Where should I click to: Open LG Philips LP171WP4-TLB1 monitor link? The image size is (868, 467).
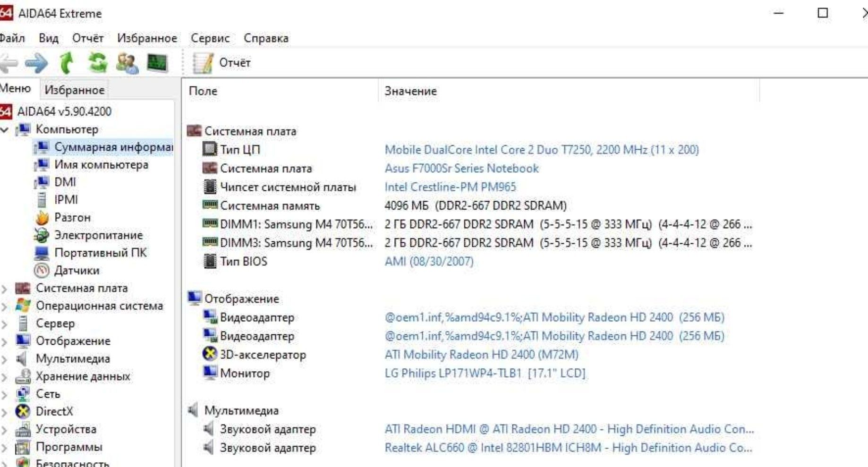[485, 374]
